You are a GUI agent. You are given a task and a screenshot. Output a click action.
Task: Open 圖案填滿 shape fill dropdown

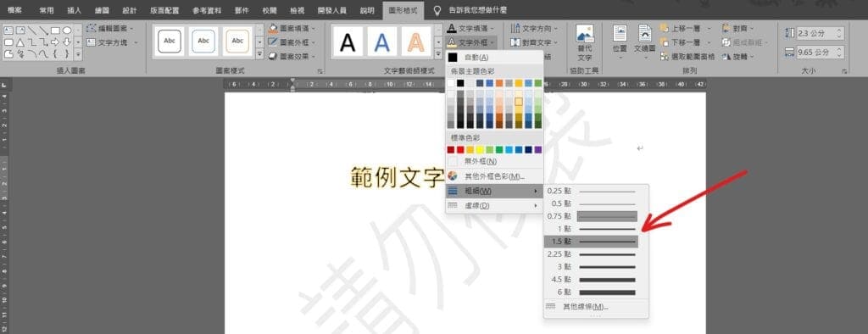(292, 28)
